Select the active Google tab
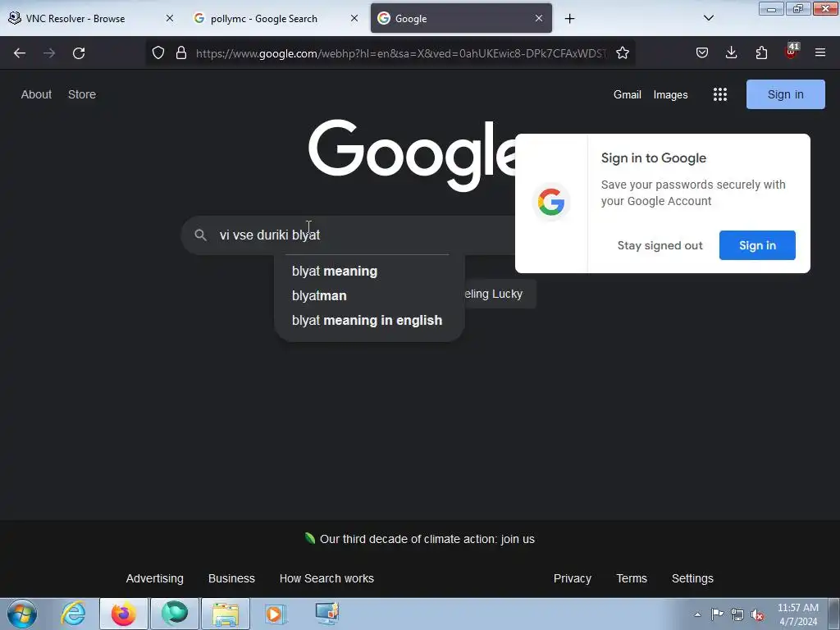 461,18
